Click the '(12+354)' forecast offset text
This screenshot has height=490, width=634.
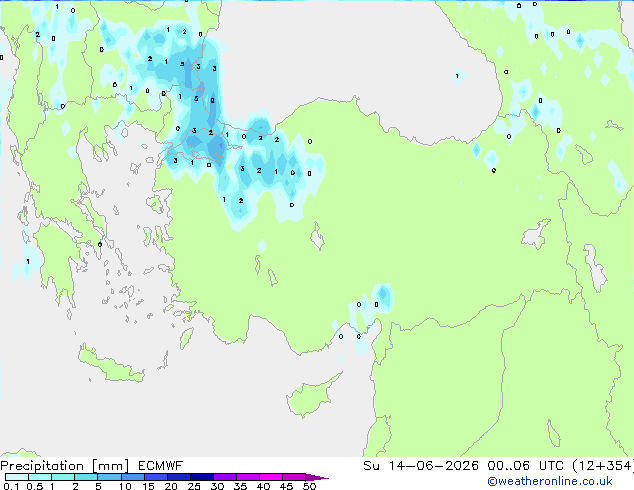point(603,466)
